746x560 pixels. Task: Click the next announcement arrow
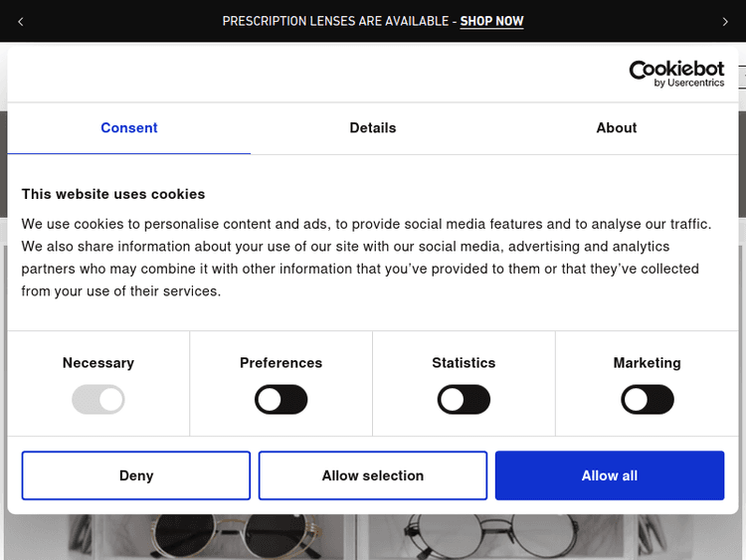pos(724,21)
